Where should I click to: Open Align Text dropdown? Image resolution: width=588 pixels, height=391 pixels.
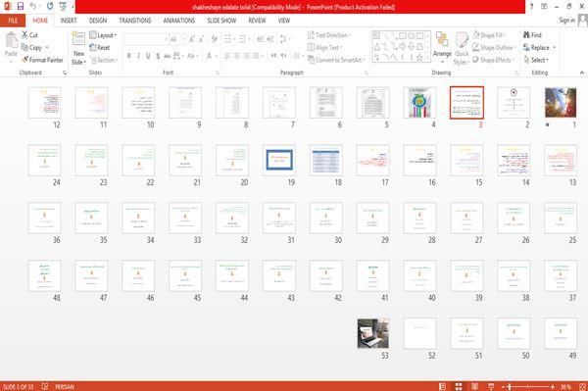tap(324, 47)
